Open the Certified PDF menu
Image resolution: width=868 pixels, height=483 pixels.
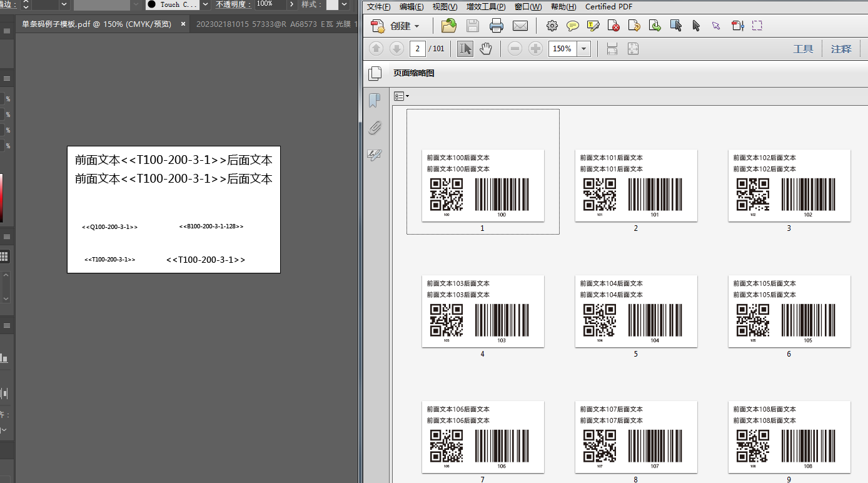tap(608, 7)
